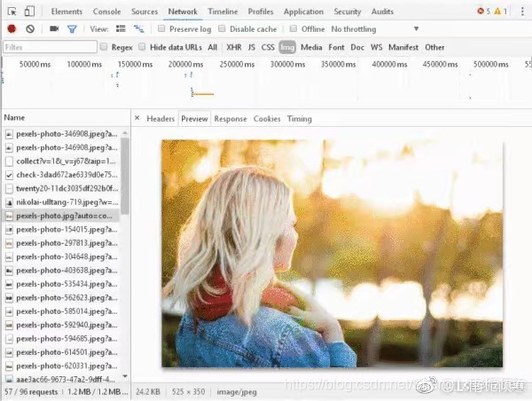Click the Filter text input
Screen dimensions: 532x401
(x=50, y=47)
